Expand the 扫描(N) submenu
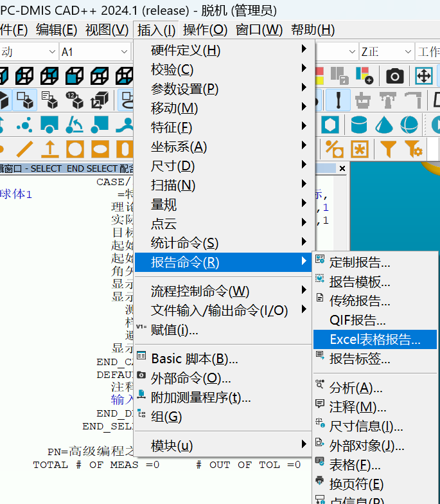Screen dimensions: 440x504 pos(223,185)
